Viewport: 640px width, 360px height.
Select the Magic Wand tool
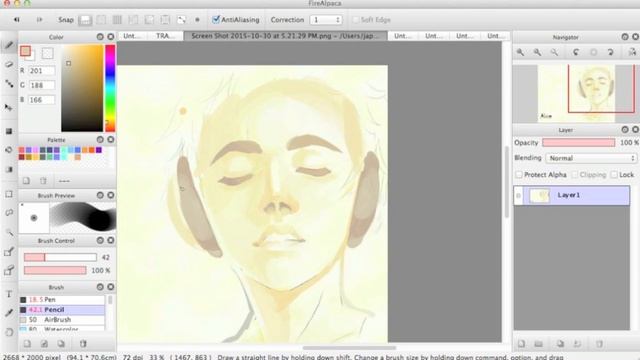coord(9,233)
